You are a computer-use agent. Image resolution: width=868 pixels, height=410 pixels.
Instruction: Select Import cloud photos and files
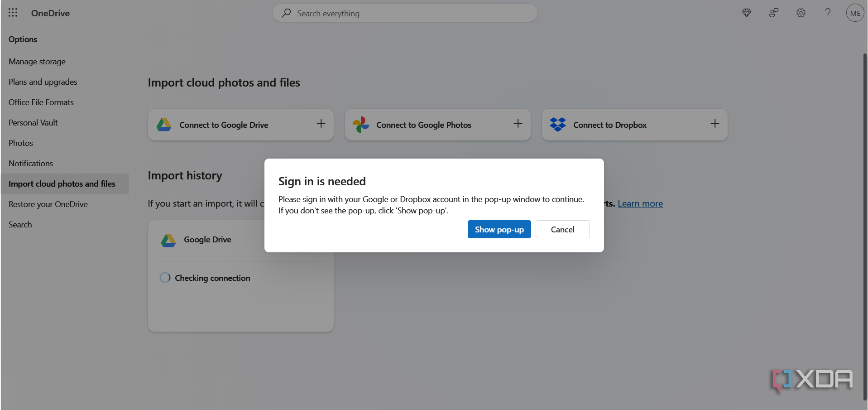coord(65,184)
